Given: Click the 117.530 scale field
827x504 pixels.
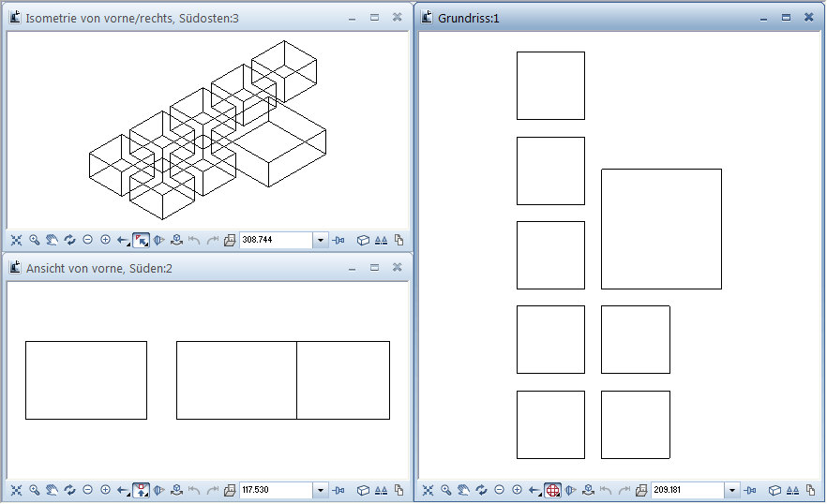Looking at the screenshot, I should (276, 490).
